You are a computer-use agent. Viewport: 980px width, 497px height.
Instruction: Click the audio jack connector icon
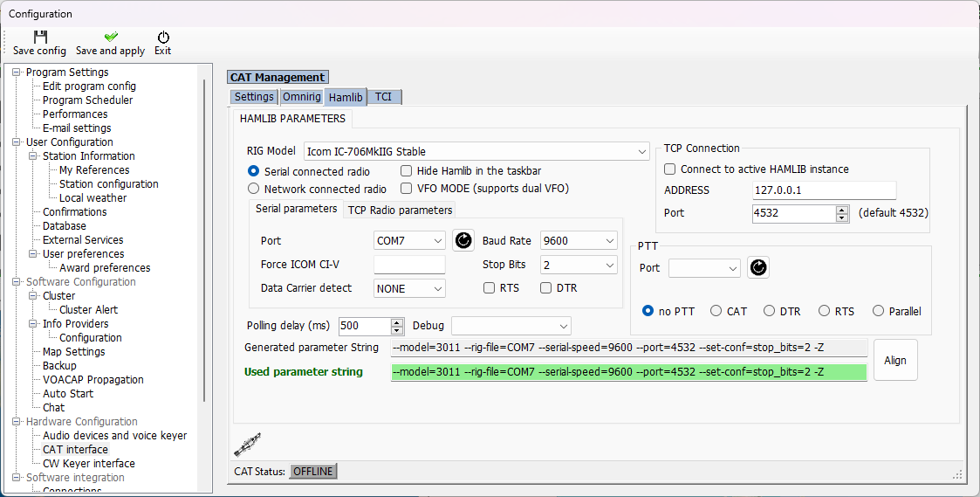248,444
